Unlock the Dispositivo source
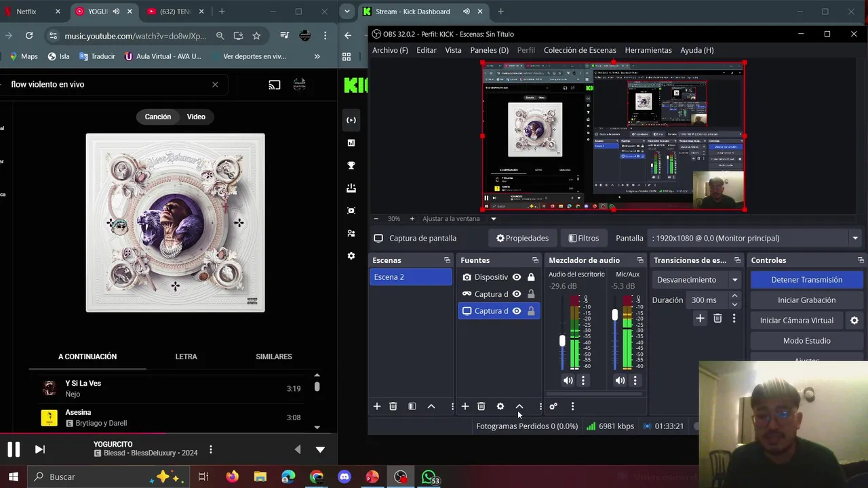Image resolution: width=868 pixels, height=488 pixels. point(531,277)
